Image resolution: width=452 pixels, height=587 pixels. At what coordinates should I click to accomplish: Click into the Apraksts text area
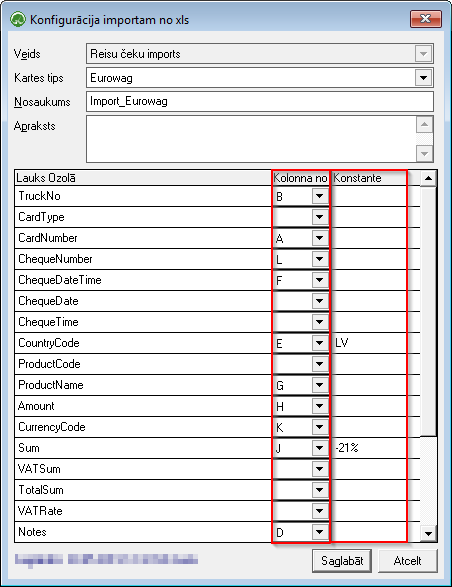[251, 139]
